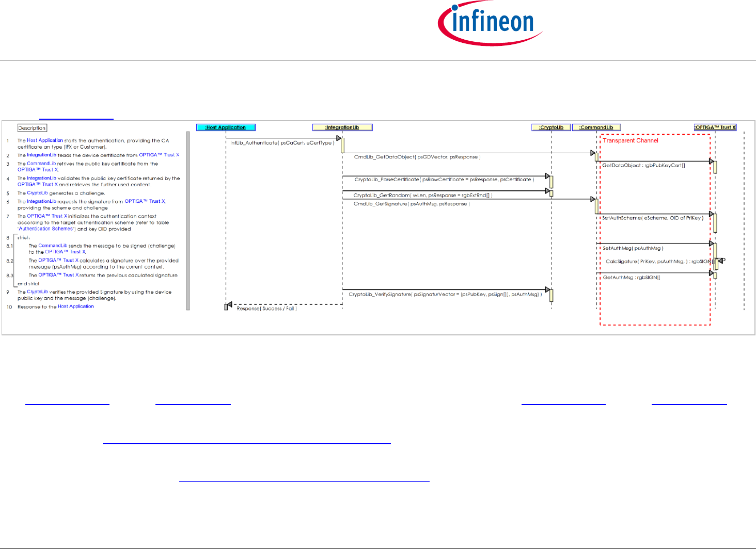Click the "strict:" fragment label in step 8
Screen dimensions: 756x549
[24, 238]
